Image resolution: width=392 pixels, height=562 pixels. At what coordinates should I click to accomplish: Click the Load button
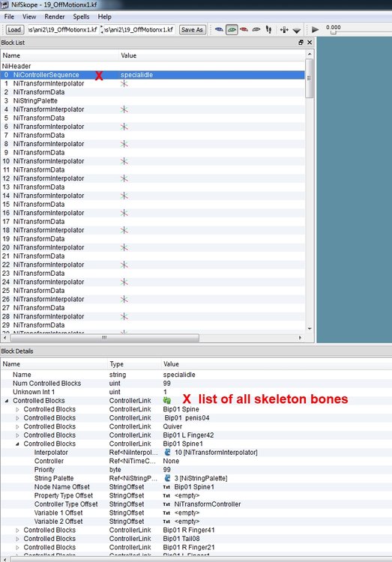click(x=14, y=30)
